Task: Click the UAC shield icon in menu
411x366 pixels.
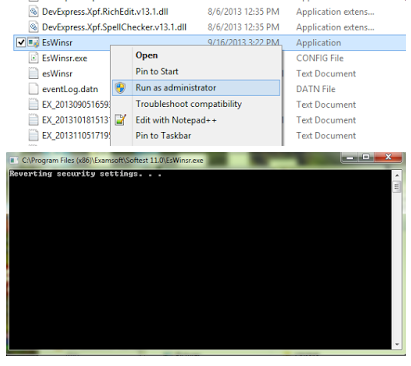Action: pyautogui.click(x=120, y=88)
